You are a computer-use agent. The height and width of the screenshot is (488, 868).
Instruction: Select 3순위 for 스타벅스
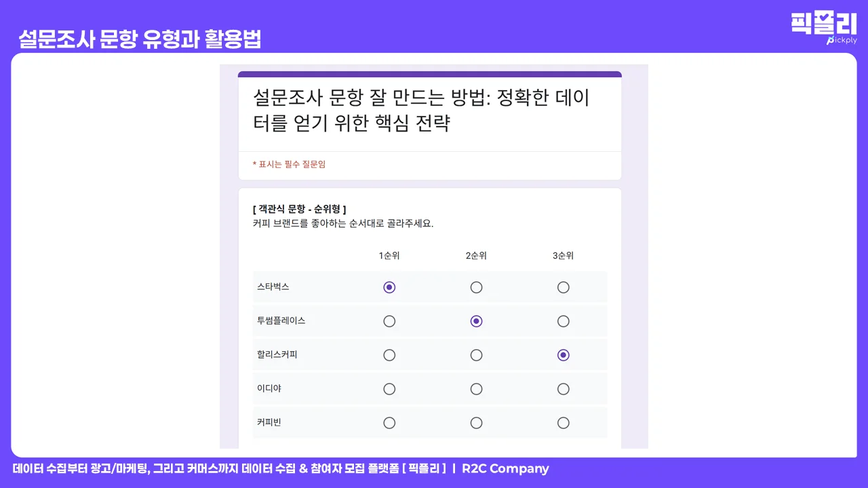coord(563,287)
